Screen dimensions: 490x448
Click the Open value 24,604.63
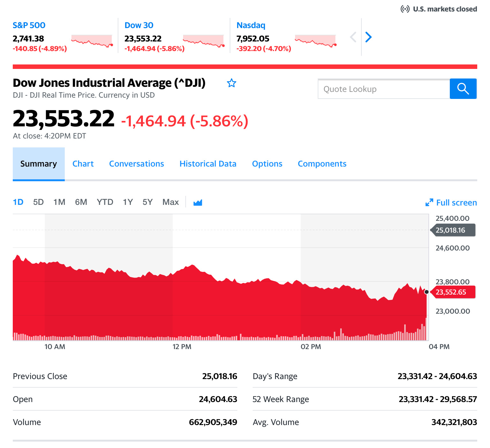tap(218, 399)
